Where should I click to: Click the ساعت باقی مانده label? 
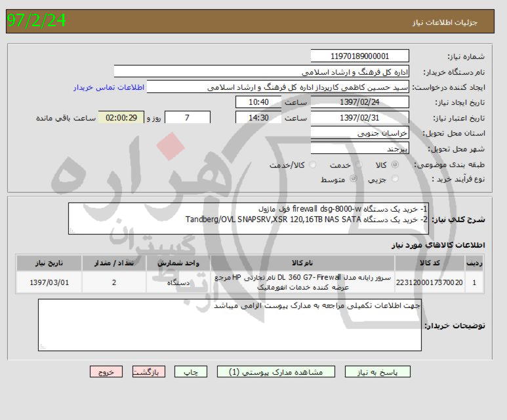[x=66, y=118]
